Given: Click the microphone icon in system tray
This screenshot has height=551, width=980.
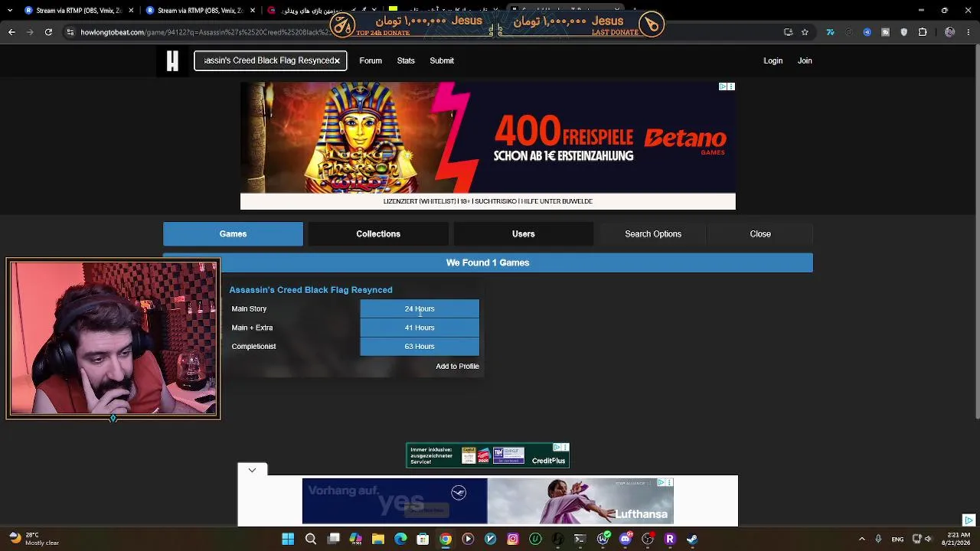Looking at the screenshot, I should click(x=878, y=540).
